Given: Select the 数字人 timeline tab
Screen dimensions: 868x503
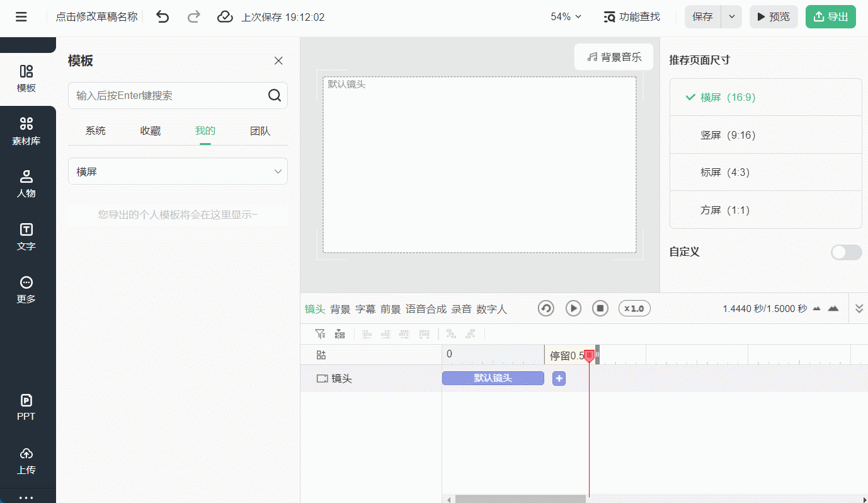Looking at the screenshot, I should [491, 309].
